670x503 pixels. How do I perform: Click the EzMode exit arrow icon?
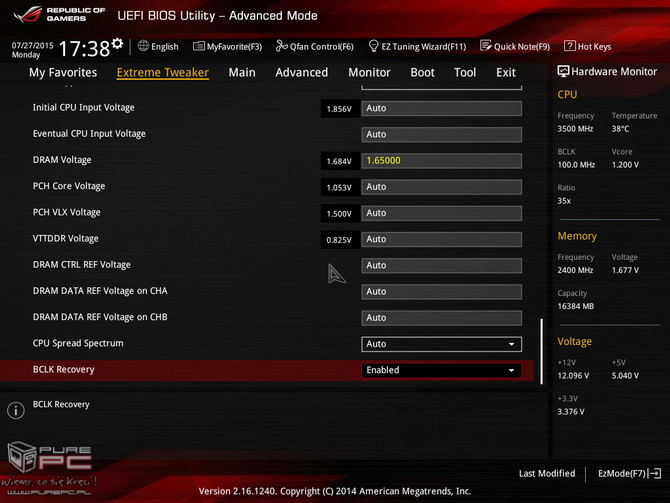coord(655,474)
